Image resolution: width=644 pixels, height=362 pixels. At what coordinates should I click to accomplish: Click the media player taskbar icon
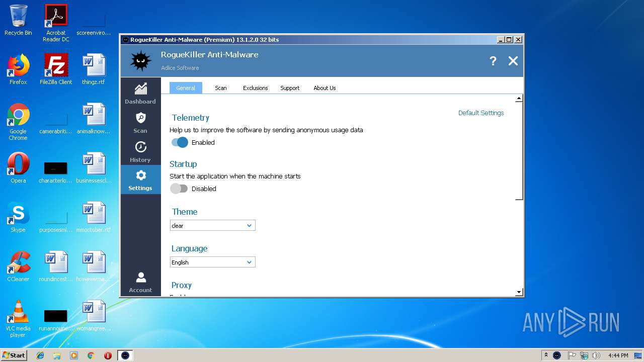click(74, 355)
